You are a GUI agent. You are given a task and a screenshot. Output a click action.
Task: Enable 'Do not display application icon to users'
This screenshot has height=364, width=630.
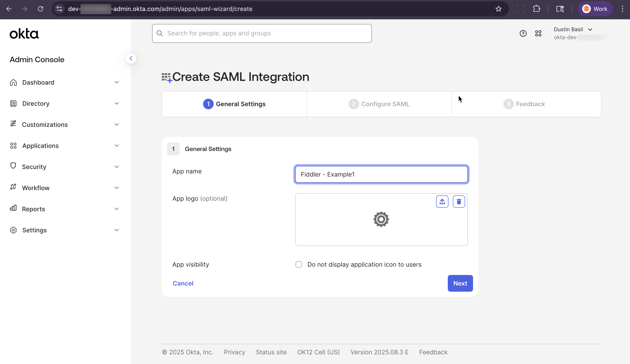click(299, 264)
